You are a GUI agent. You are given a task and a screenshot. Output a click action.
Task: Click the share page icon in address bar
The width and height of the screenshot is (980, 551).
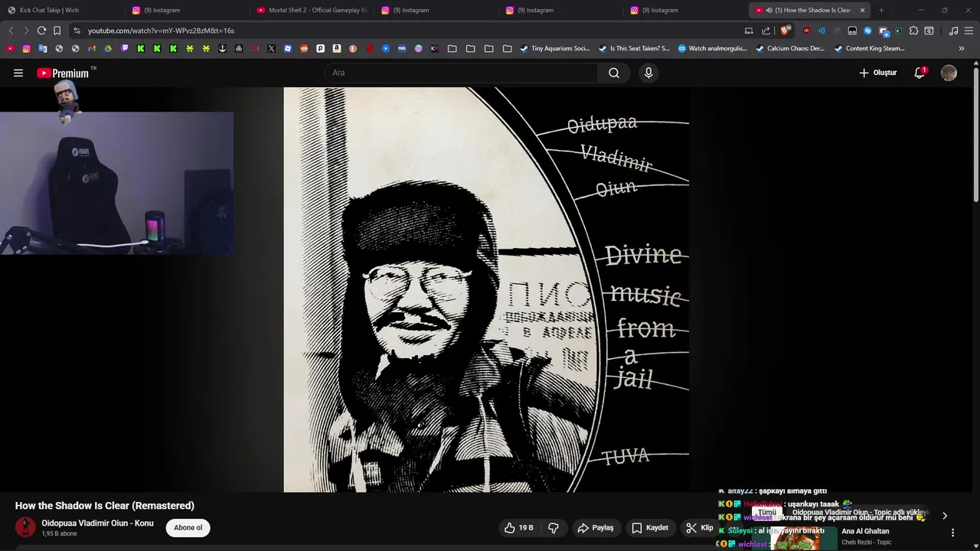point(766,31)
